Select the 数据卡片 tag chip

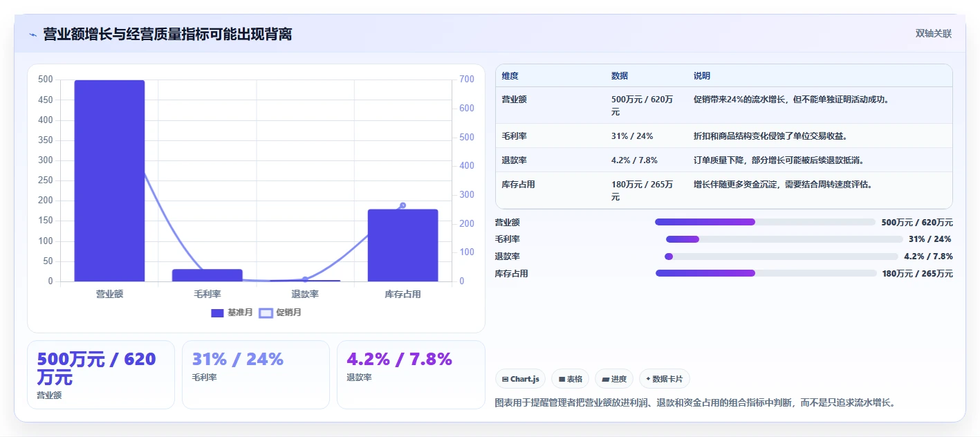[665, 379]
